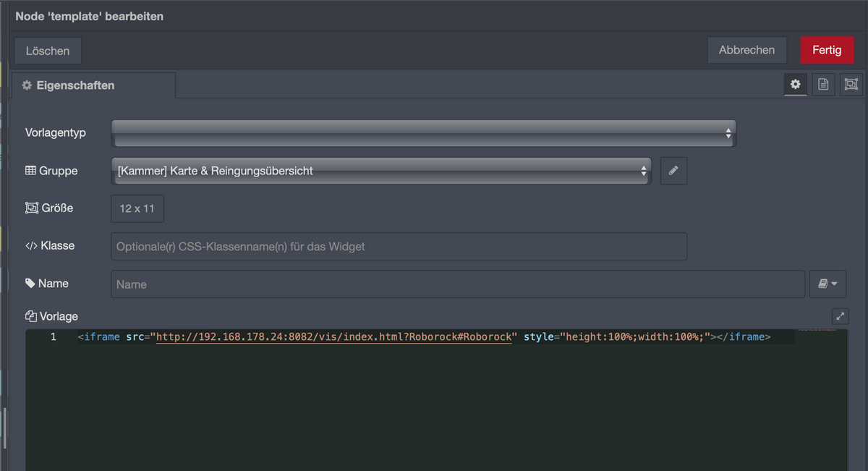The image size is (868, 471).
Task: Show node properties via gear icon
Action: click(x=796, y=85)
